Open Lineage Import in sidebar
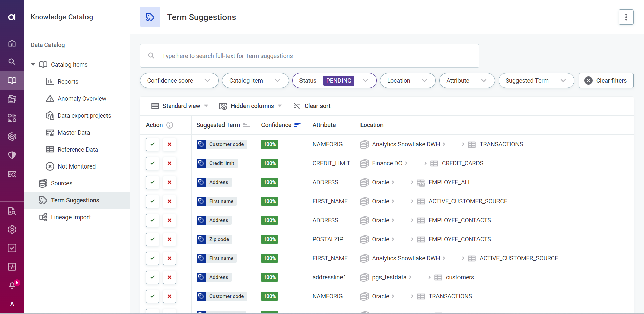 click(x=71, y=217)
